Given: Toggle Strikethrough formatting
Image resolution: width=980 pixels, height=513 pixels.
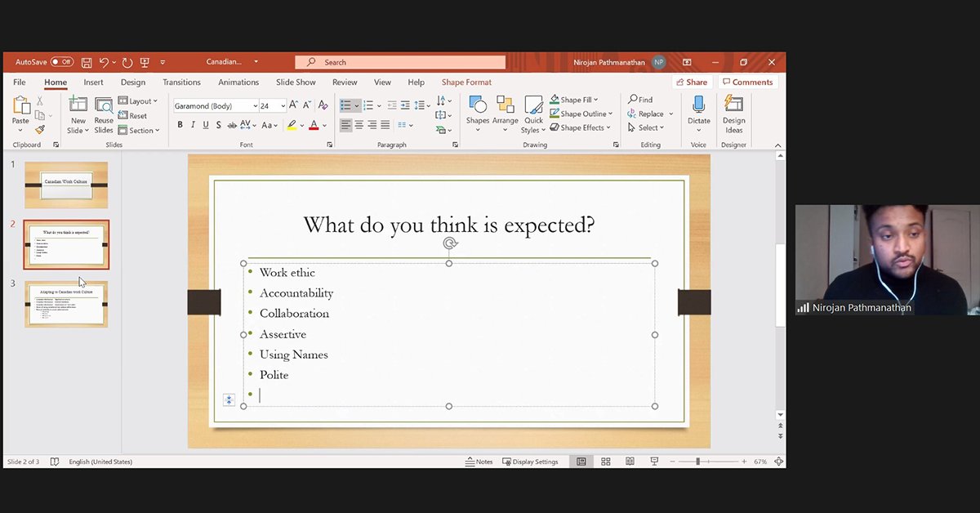Looking at the screenshot, I should [x=233, y=125].
